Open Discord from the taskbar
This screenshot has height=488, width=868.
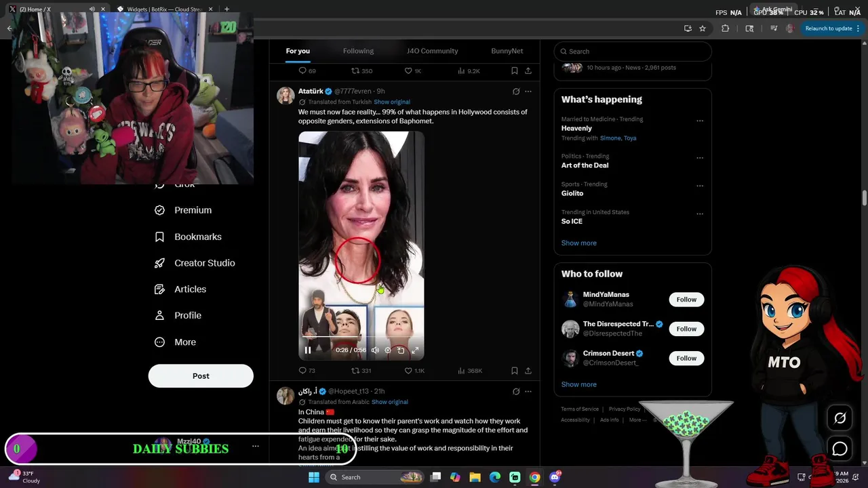[x=555, y=477]
